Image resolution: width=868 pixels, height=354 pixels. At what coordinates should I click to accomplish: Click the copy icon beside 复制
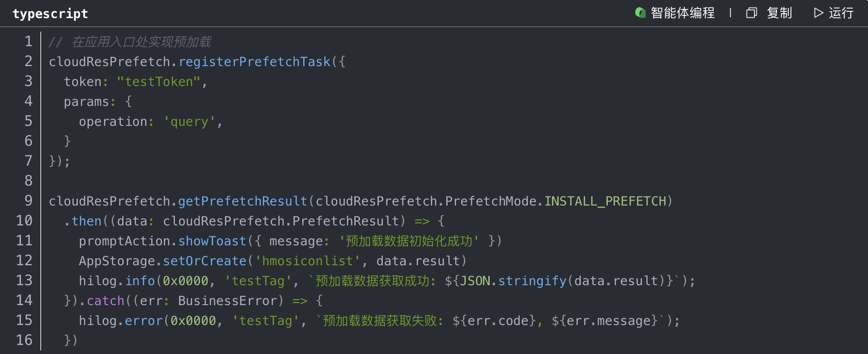[x=751, y=13]
